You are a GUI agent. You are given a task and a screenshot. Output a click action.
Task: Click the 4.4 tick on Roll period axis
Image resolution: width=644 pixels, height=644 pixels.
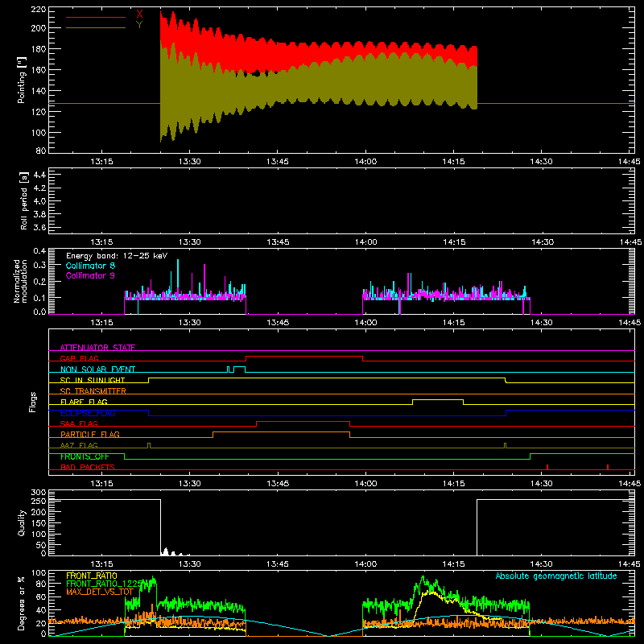[39, 175]
